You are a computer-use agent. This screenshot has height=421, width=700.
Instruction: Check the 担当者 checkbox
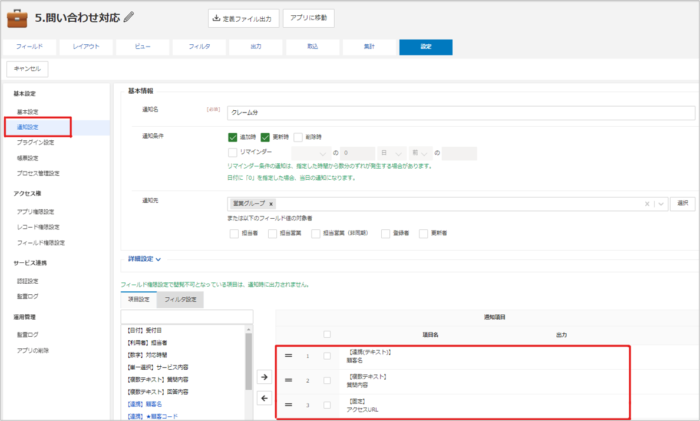[x=234, y=233]
